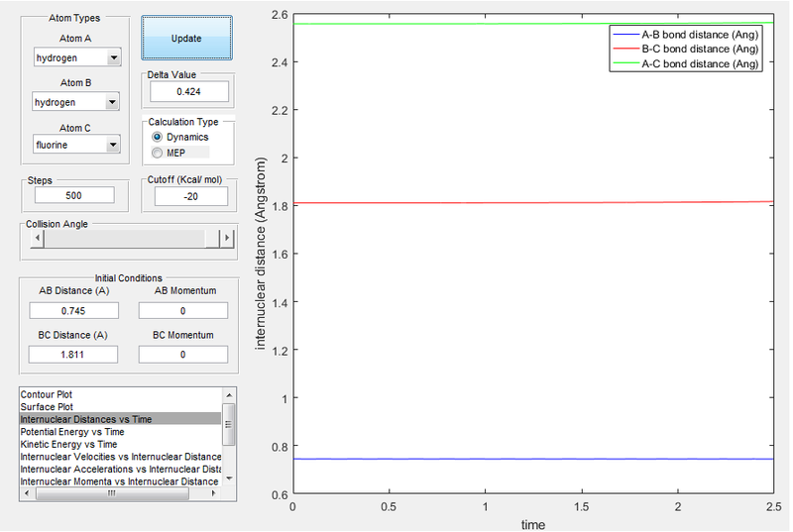Click the Collision Angle slider track
The width and height of the screenshot is (793, 532).
(x=125, y=238)
